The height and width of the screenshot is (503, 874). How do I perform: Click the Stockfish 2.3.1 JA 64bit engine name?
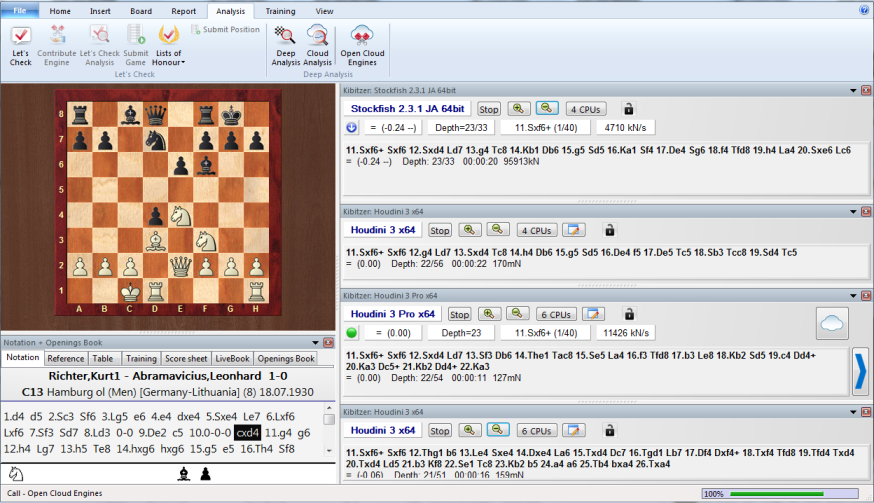tap(407, 109)
